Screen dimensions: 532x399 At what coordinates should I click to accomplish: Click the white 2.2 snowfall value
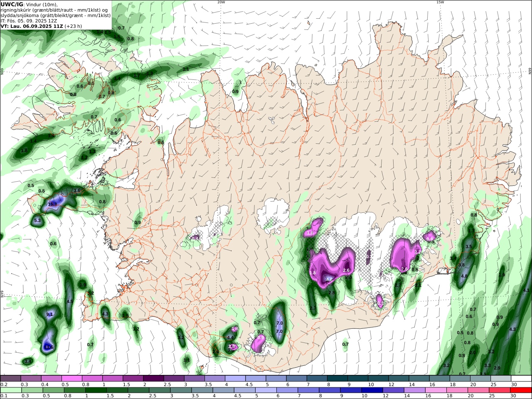click(x=418, y=252)
